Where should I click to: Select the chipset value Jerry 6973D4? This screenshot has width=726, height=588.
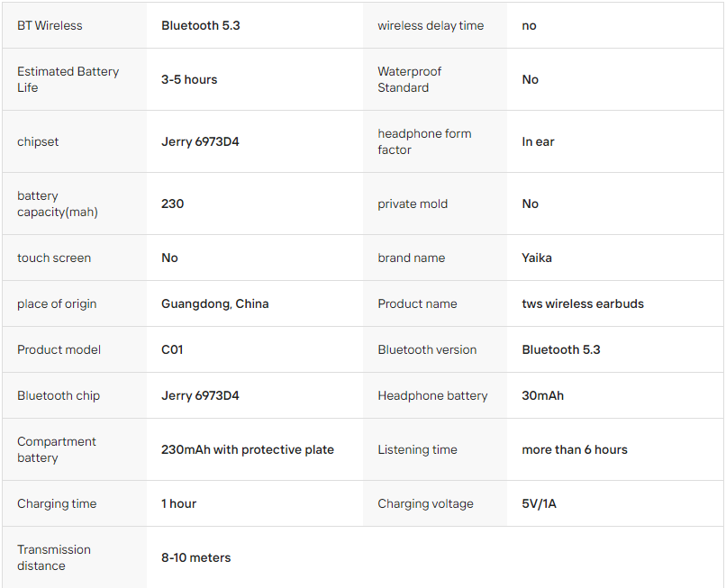[200, 141]
